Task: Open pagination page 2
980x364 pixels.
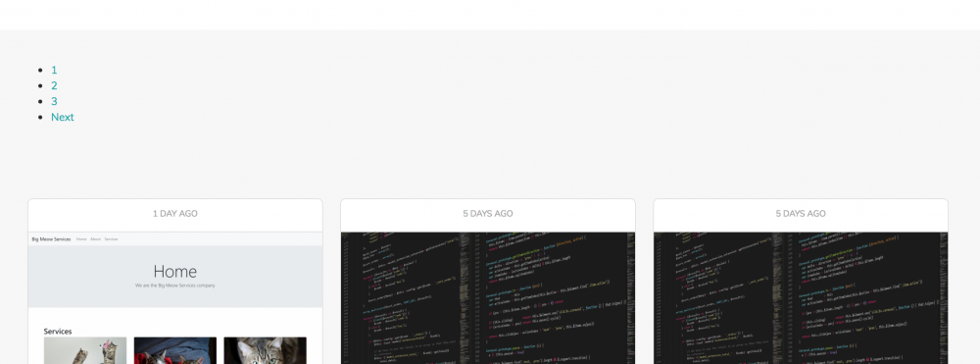Action: point(54,85)
